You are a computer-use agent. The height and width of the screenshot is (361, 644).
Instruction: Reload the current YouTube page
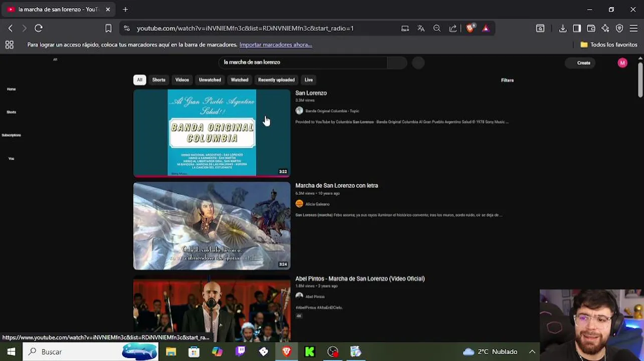(39, 29)
